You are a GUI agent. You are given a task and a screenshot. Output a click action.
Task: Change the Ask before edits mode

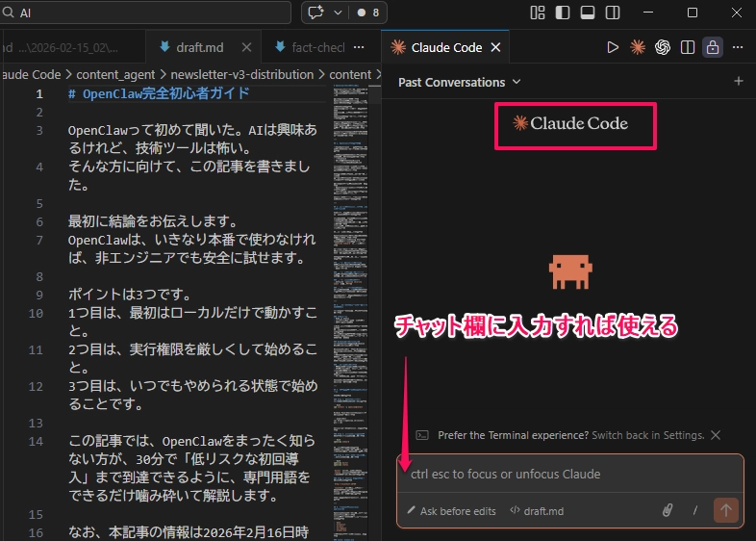(451, 511)
